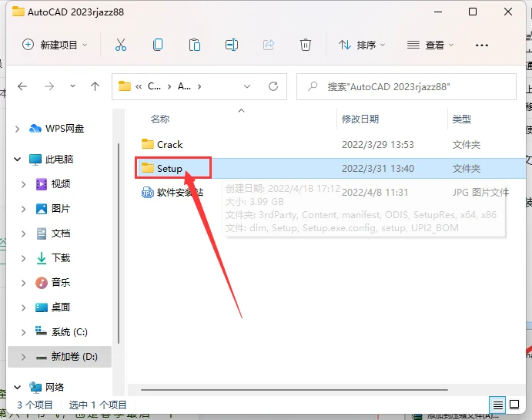Expand the 桌面 tree node
The width and height of the screenshot is (532, 420).
[x=23, y=307]
